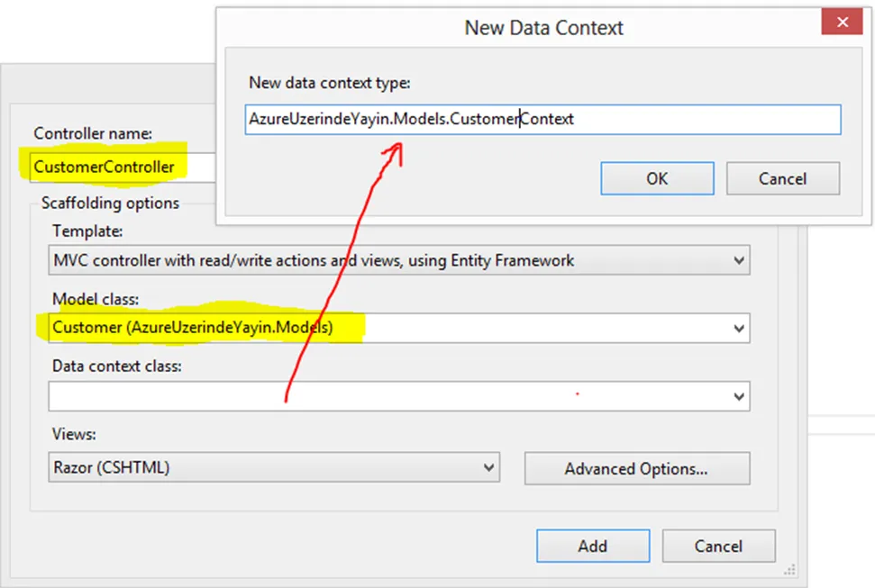Click the New Data Context title bar
This screenshot has width=875, height=588.
coord(519,27)
